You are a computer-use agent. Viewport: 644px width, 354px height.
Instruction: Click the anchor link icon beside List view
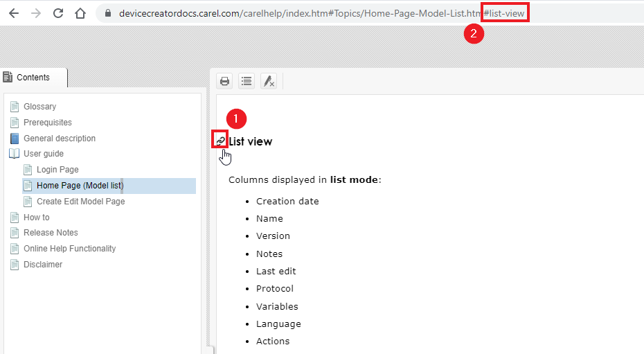[x=220, y=141]
